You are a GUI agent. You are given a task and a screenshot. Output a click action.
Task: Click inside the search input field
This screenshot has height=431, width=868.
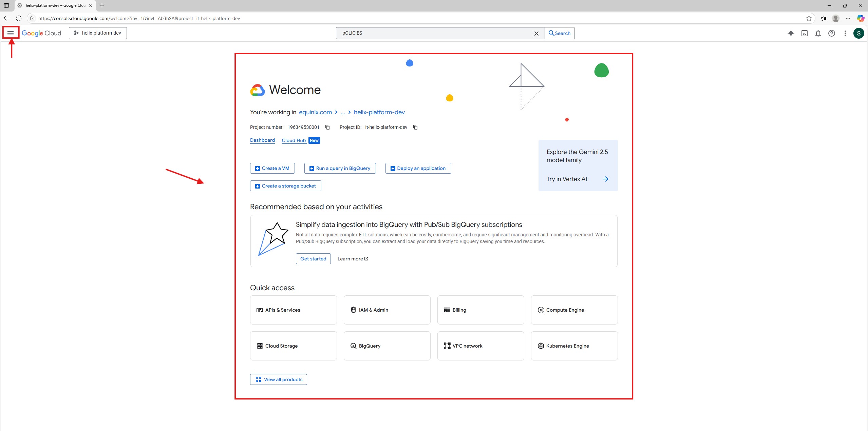434,33
